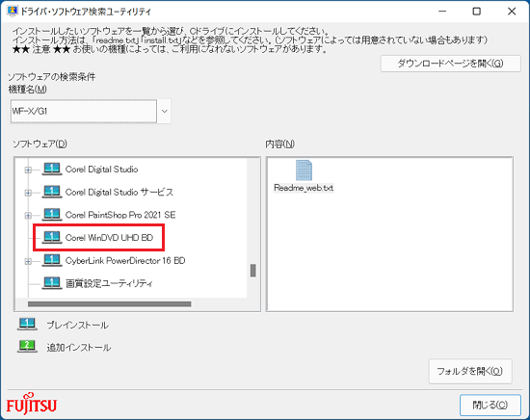Click the 画質設定ユーティリティ laptop icon
The width and height of the screenshot is (530, 420).
coord(52,283)
